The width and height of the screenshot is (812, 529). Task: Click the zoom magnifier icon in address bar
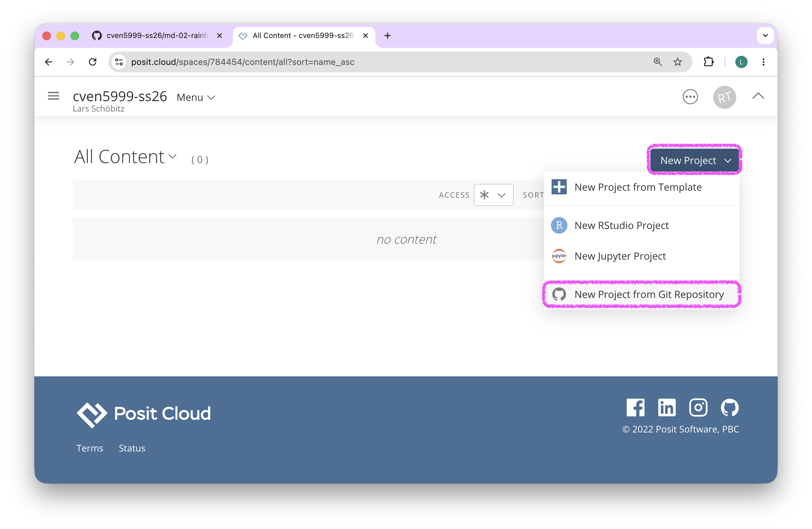tap(657, 62)
